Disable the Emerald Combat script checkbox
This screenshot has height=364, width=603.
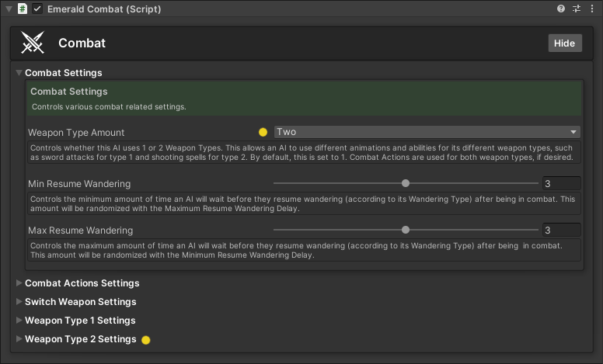click(37, 9)
